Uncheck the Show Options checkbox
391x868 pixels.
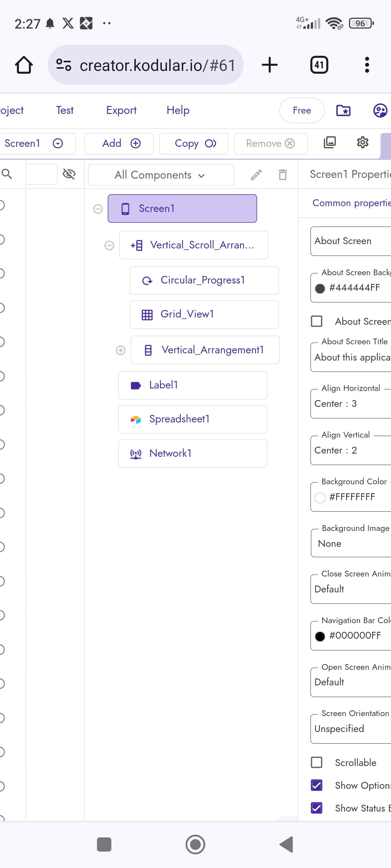tap(317, 785)
